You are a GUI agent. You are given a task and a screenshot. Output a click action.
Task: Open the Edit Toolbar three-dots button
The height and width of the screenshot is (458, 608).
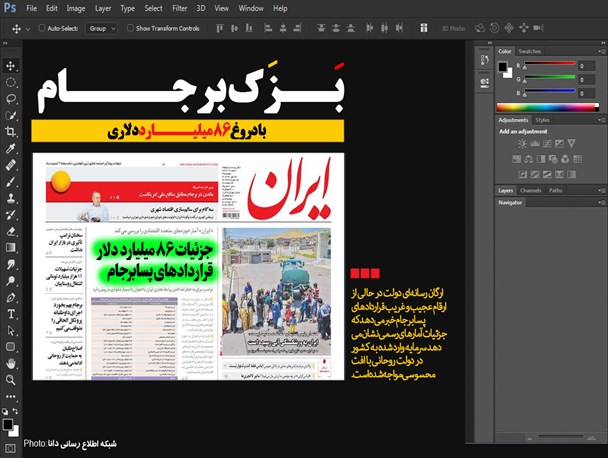(x=10, y=396)
